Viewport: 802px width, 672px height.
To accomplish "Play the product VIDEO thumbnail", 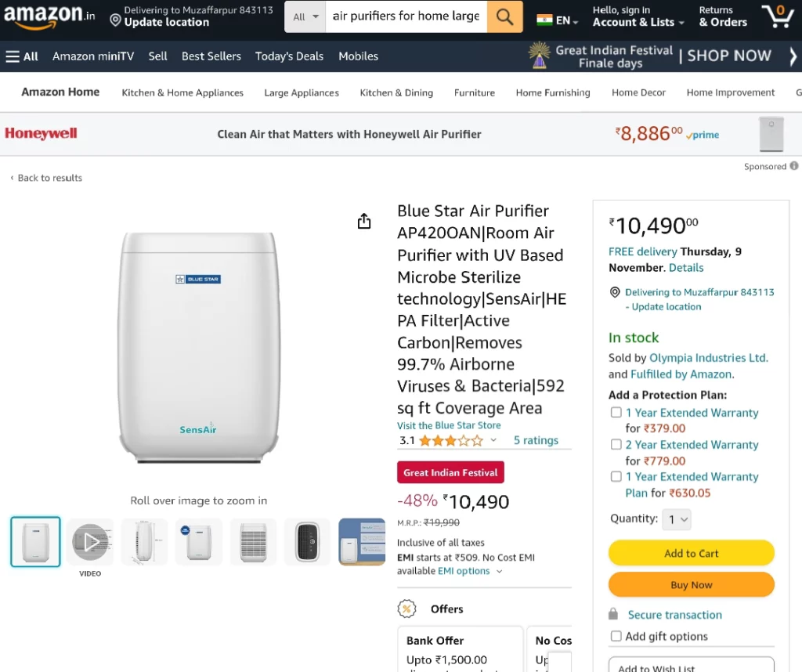I will pos(90,541).
